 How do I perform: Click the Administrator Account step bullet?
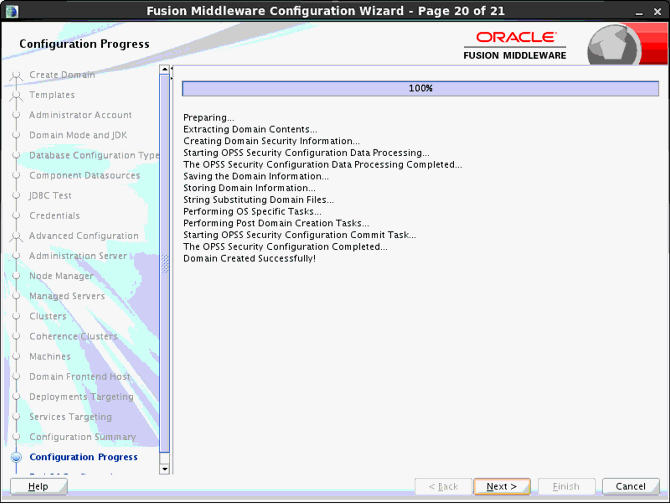(x=16, y=115)
